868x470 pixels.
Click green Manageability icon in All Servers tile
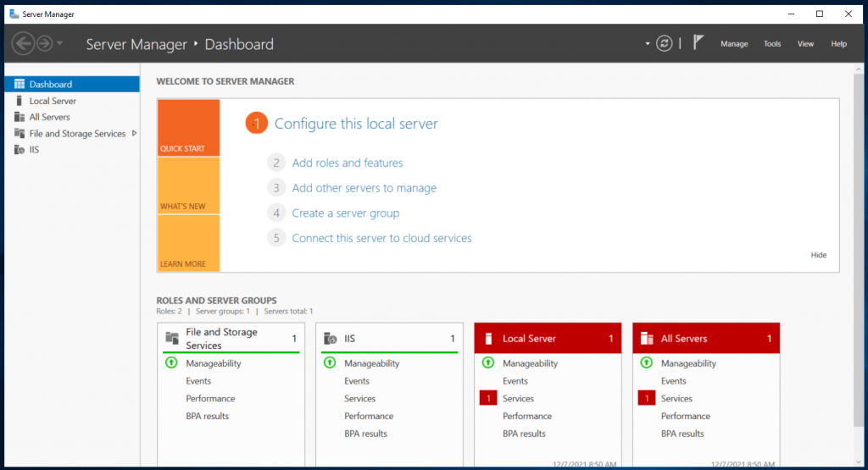coord(647,362)
